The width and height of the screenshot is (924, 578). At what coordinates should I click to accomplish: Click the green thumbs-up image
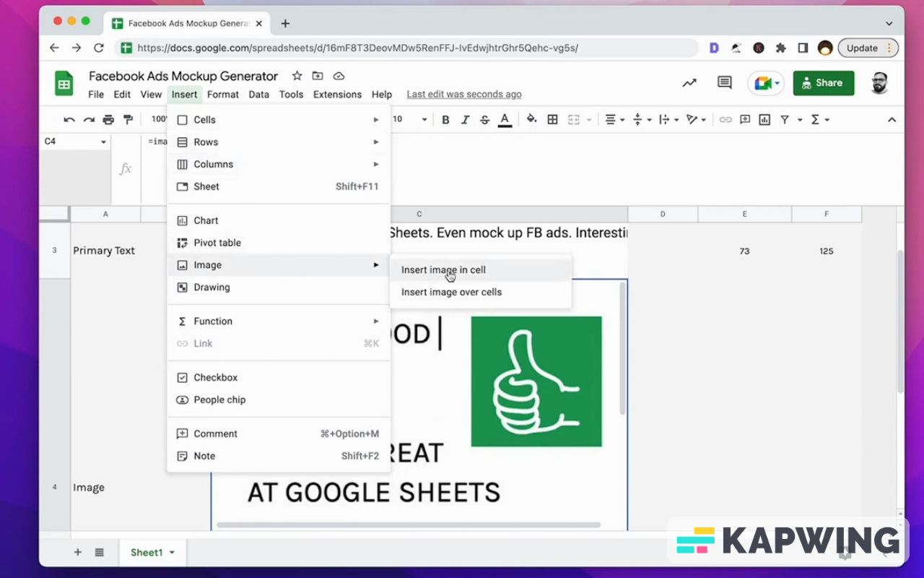point(536,381)
